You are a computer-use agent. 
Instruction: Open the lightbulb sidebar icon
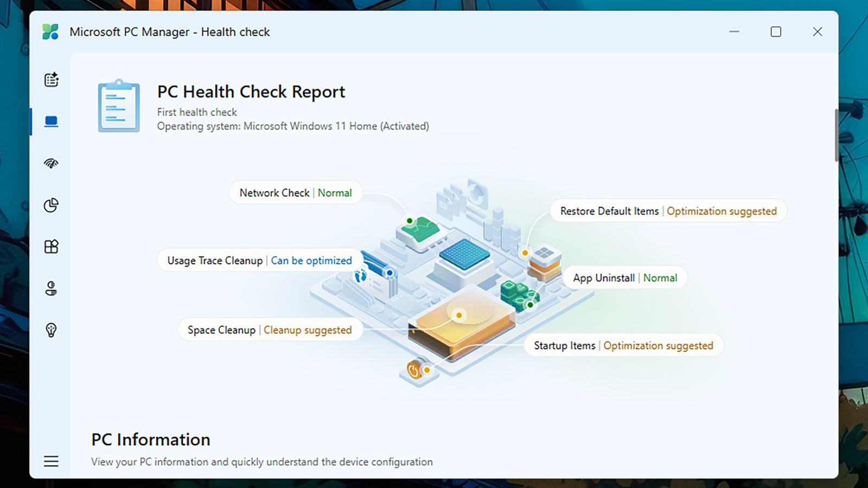pyautogui.click(x=51, y=330)
